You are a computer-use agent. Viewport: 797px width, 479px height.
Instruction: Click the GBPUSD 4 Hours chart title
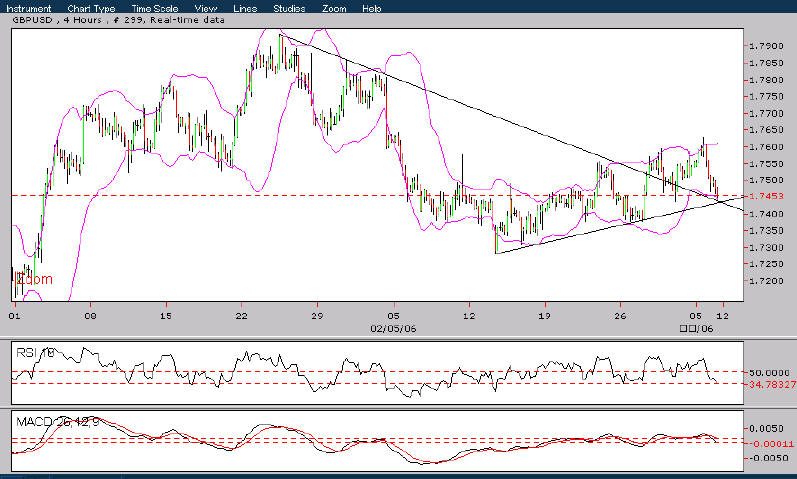pos(118,20)
